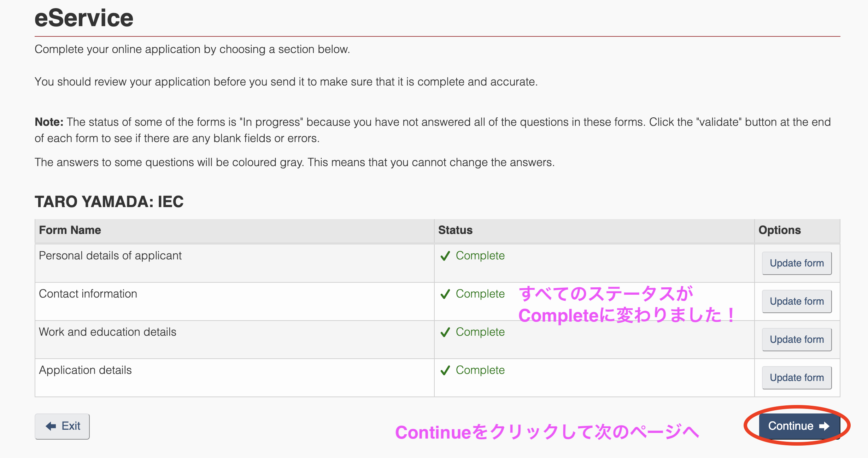Click the Personal details of applicant row label
Screen dimensions: 868x458
click(110, 256)
